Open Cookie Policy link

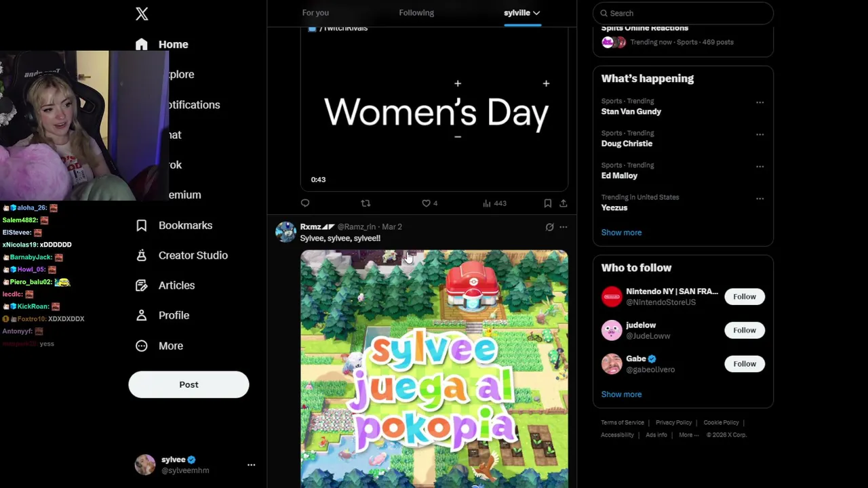[721, 423]
